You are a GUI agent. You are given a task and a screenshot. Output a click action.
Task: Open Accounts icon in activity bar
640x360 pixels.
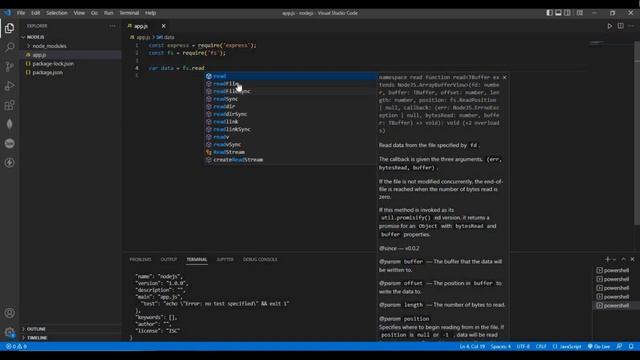(9, 313)
